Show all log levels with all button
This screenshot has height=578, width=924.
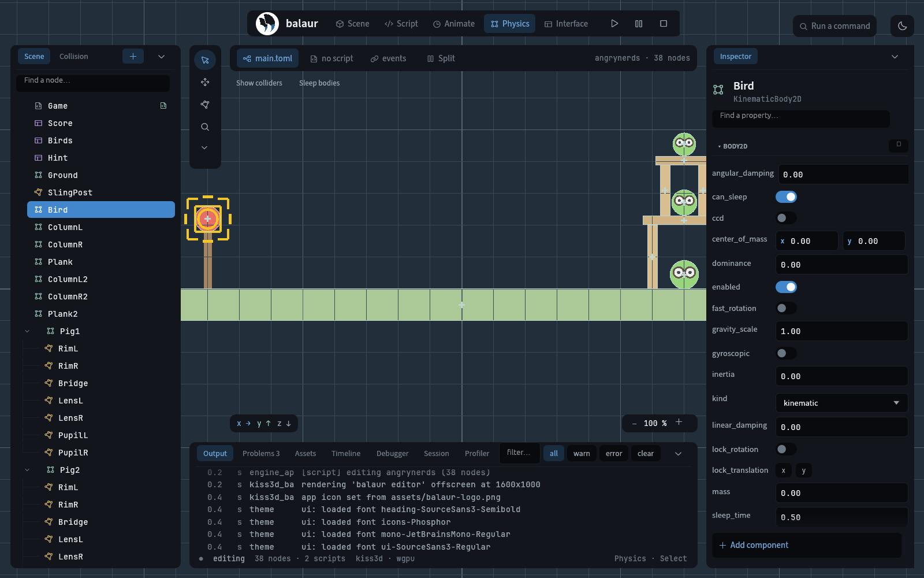pos(554,454)
